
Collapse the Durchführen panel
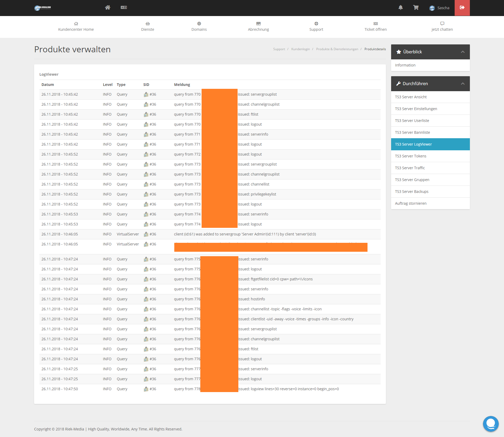click(x=463, y=84)
